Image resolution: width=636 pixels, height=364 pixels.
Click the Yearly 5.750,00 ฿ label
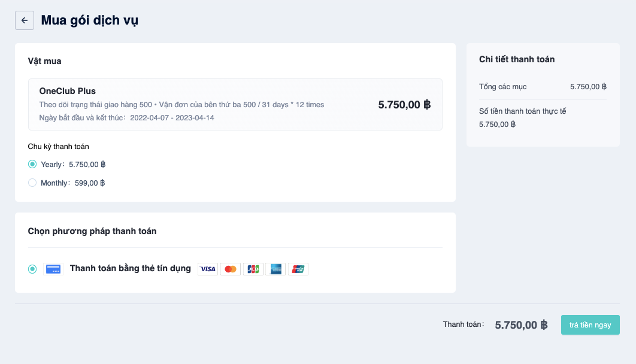(73, 164)
